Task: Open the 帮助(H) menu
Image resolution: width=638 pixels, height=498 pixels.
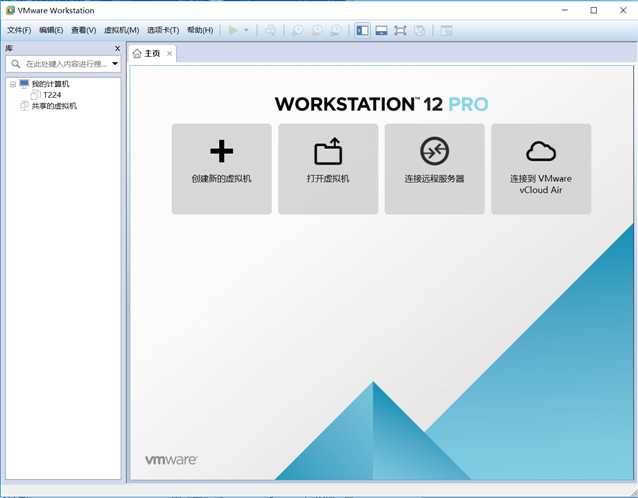Action: (x=200, y=31)
